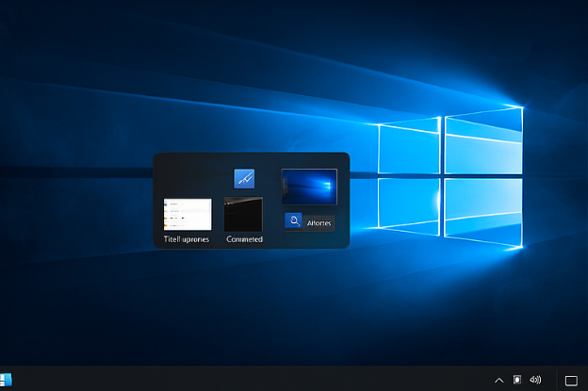Show hidden tray icons chevron
This screenshot has height=391, width=588.
[498, 381]
